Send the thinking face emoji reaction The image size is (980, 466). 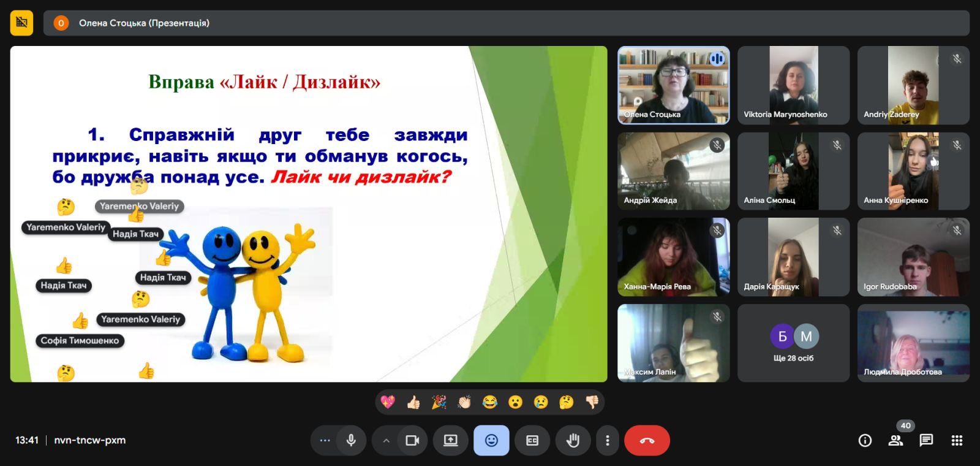click(x=567, y=402)
